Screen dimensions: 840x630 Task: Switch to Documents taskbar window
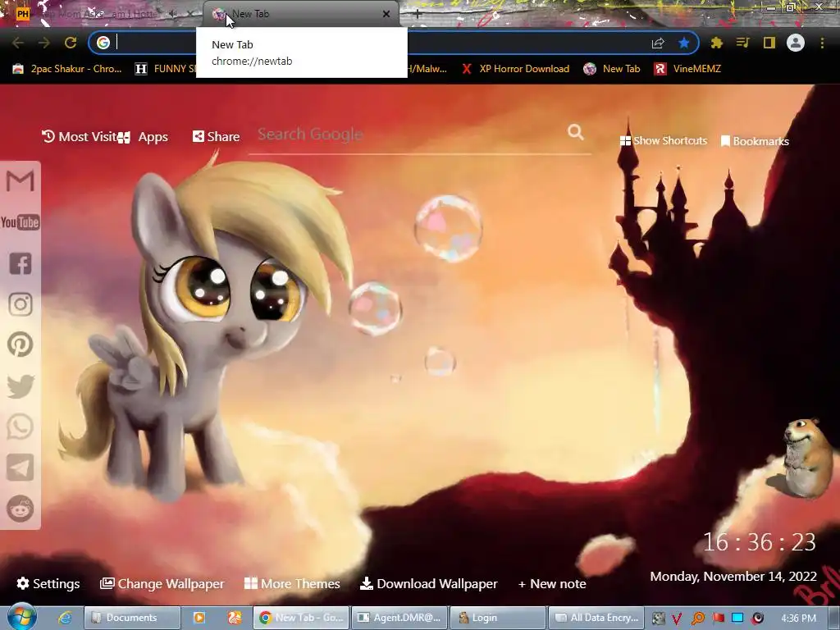click(132, 618)
